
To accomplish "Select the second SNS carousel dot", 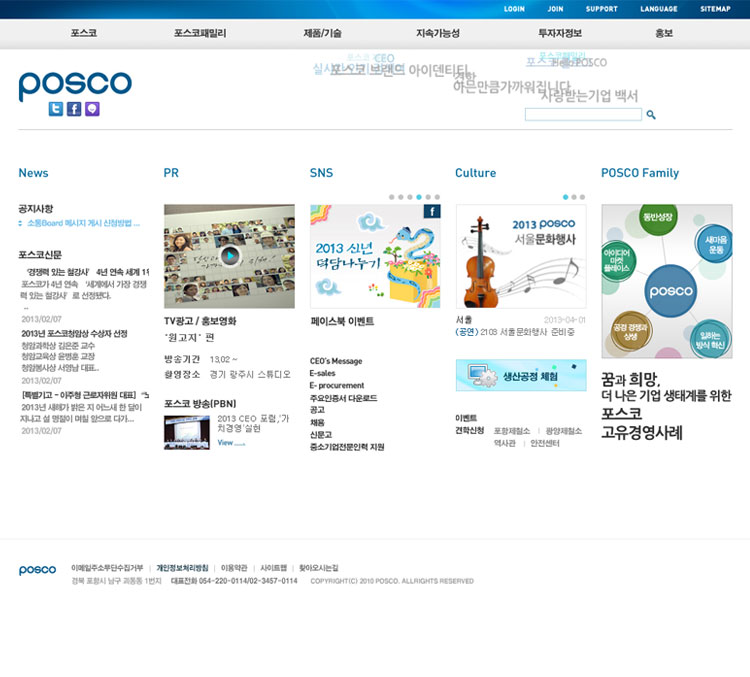I will pos(401,197).
